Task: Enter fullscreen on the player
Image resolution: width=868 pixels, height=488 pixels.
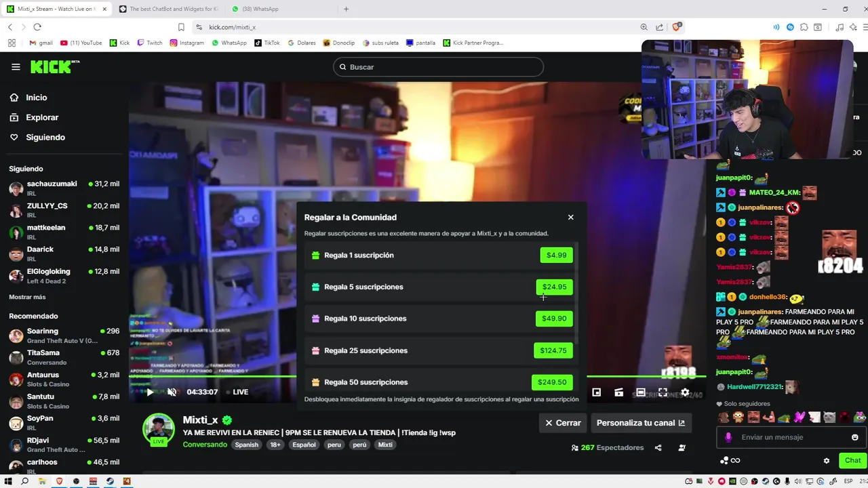Action: click(663, 392)
